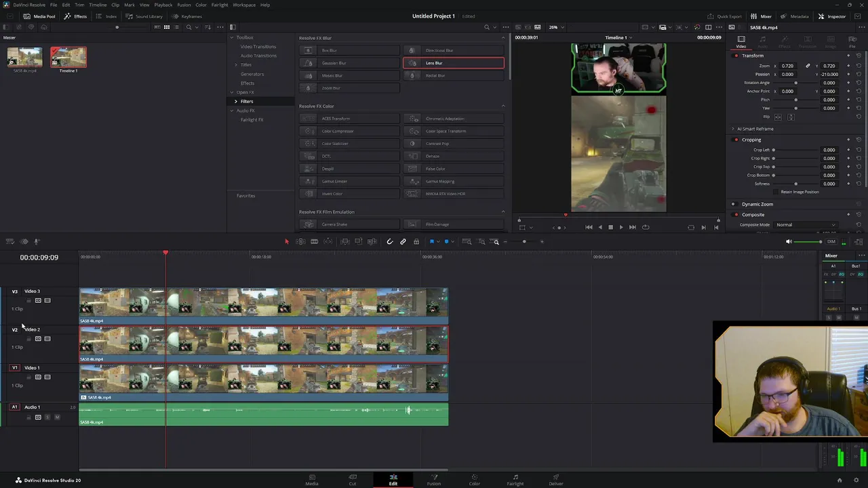
Task: Collapse the Toolbox tree
Action: point(232,37)
